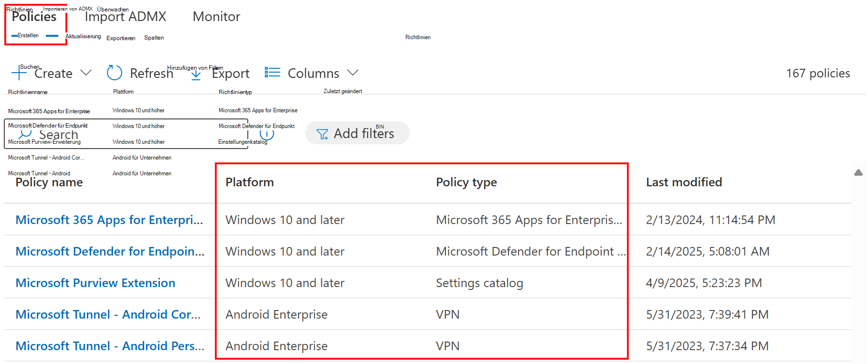This screenshot has width=868, height=364.
Task: Sort by the Policy name column header
Action: point(49,182)
